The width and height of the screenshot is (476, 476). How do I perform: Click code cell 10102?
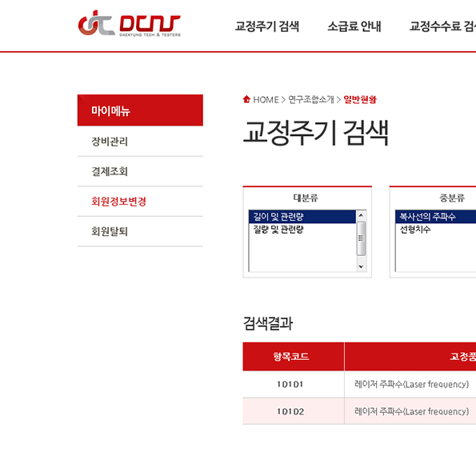290,412
